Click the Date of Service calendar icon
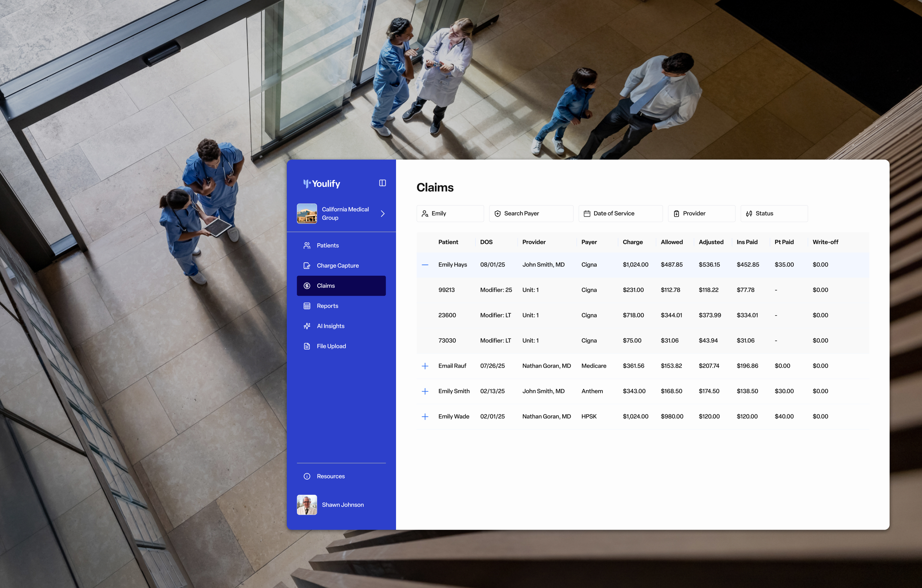The image size is (922, 588). click(x=587, y=213)
